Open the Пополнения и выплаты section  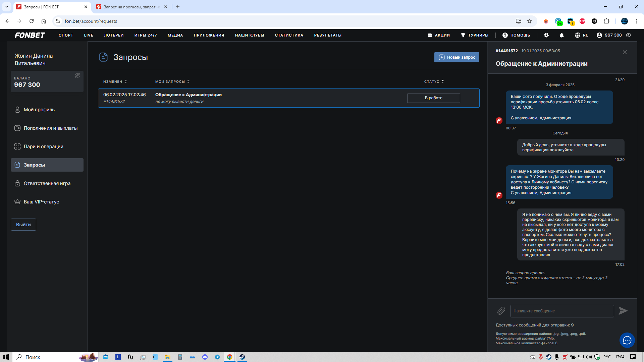click(50, 128)
